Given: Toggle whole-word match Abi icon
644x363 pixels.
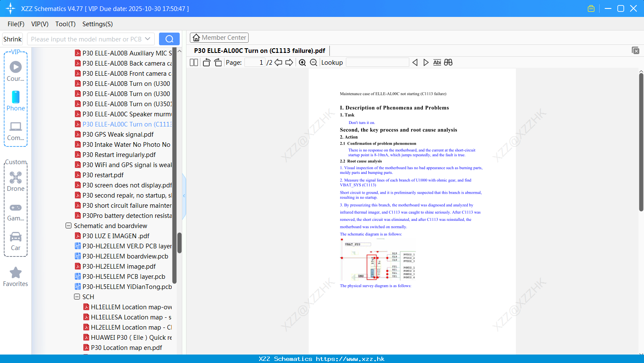Looking at the screenshot, I should [437, 63].
